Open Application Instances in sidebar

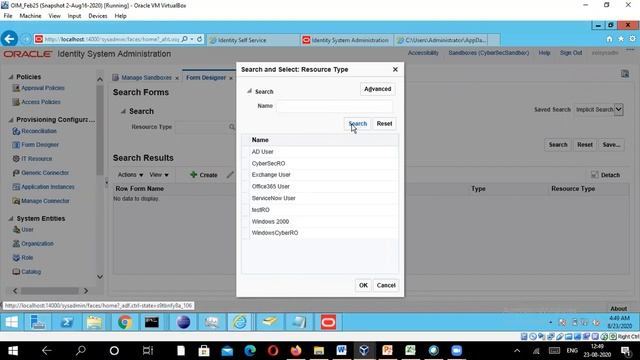tap(48, 187)
